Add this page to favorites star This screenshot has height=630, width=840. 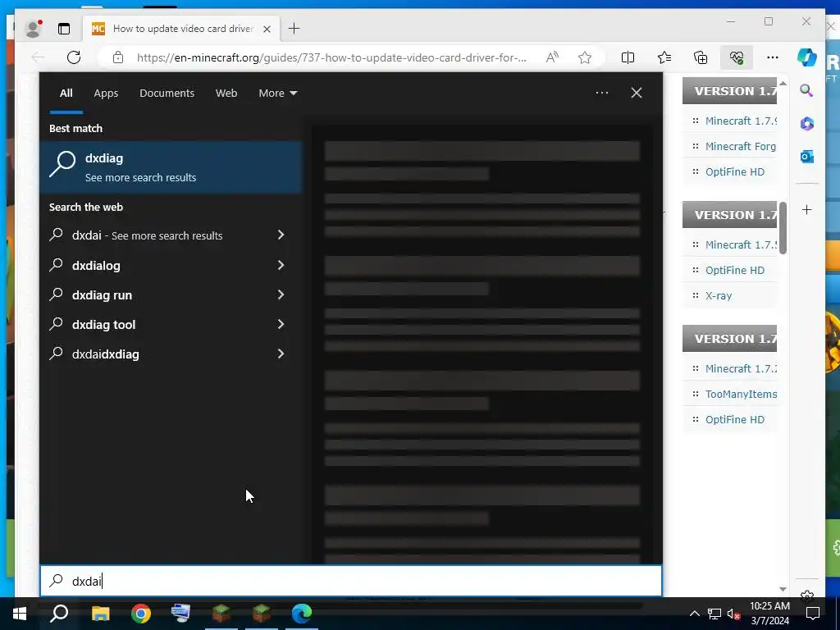point(584,57)
